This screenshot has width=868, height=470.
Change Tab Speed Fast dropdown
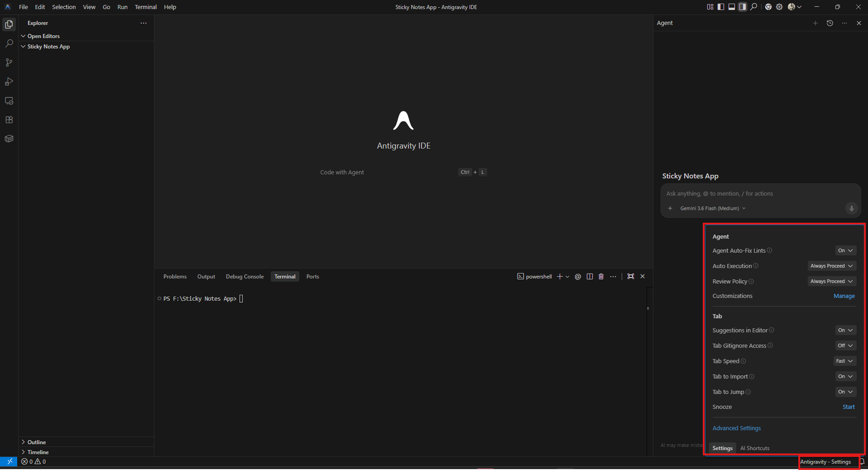[844, 361]
